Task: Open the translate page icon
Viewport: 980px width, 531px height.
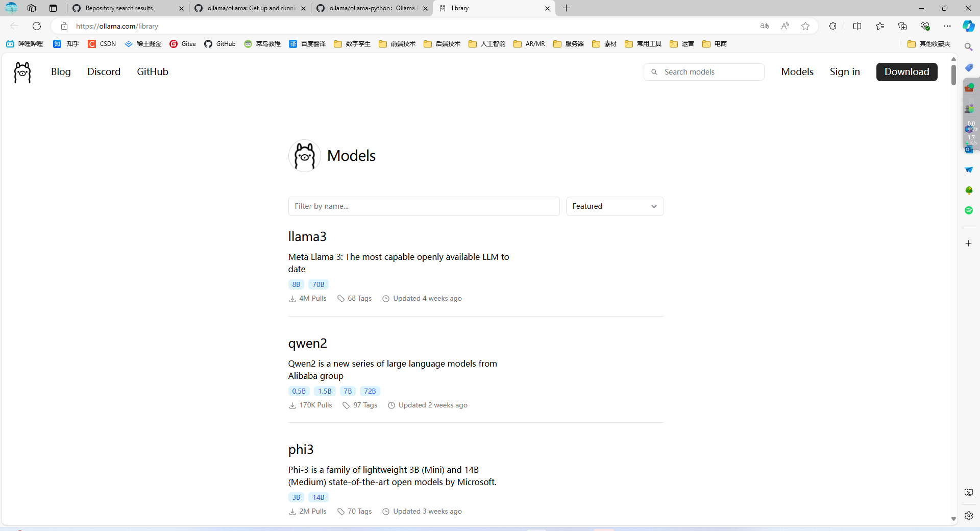Action: pyautogui.click(x=765, y=26)
